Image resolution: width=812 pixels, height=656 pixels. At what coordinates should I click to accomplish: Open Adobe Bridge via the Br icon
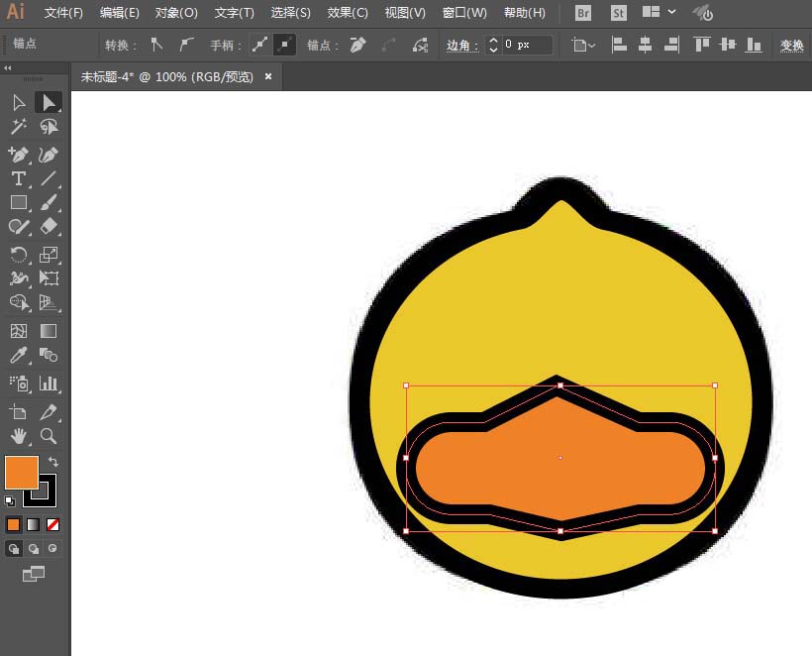point(582,13)
